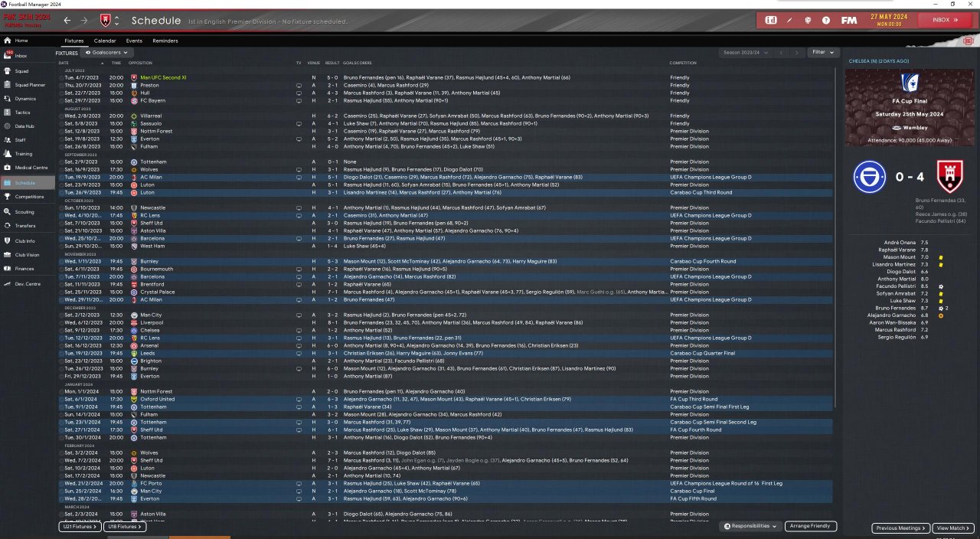This screenshot has width=980, height=539.
Task: Tick the circle on Mon 1/1/2024 row
Action: pos(61,391)
